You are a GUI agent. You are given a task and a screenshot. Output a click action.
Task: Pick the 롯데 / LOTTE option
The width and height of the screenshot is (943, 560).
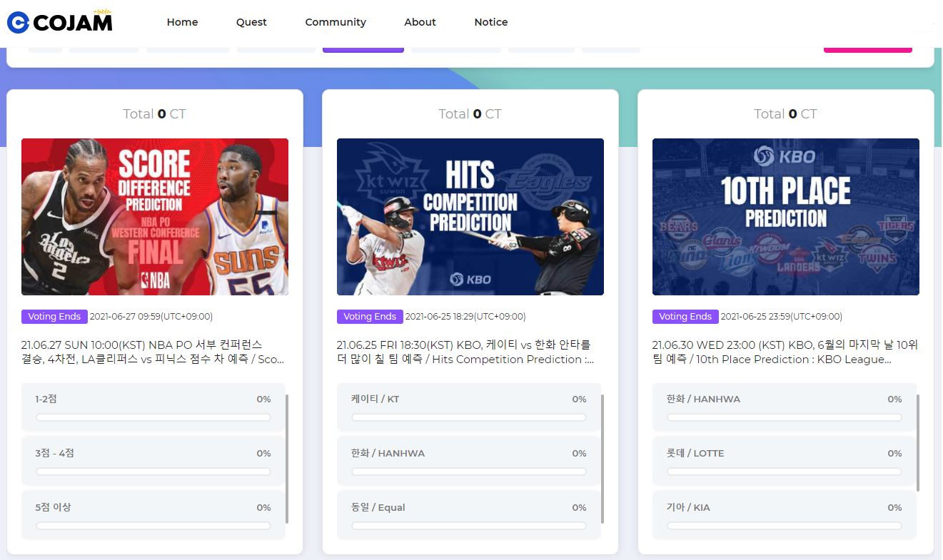click(784, 462)
